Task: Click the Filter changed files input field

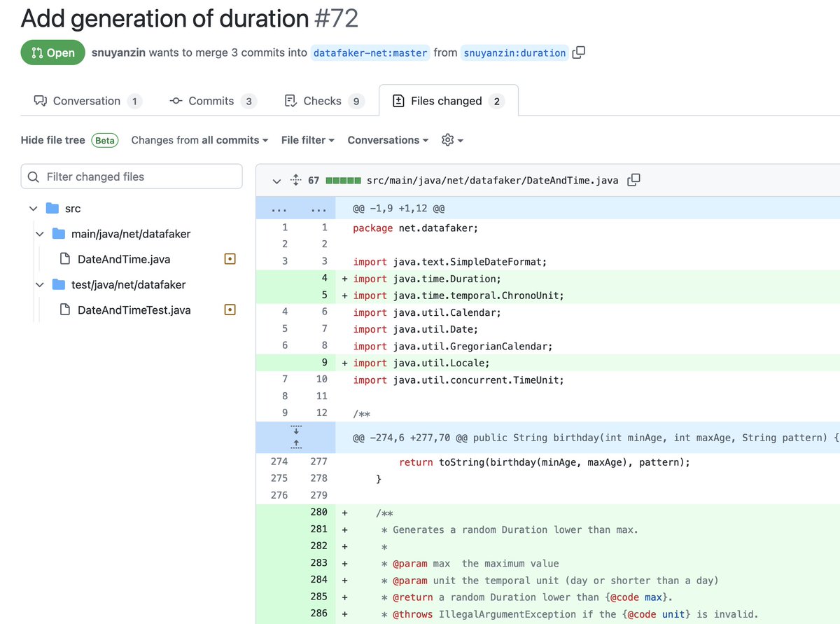Action: coord(132,176)
